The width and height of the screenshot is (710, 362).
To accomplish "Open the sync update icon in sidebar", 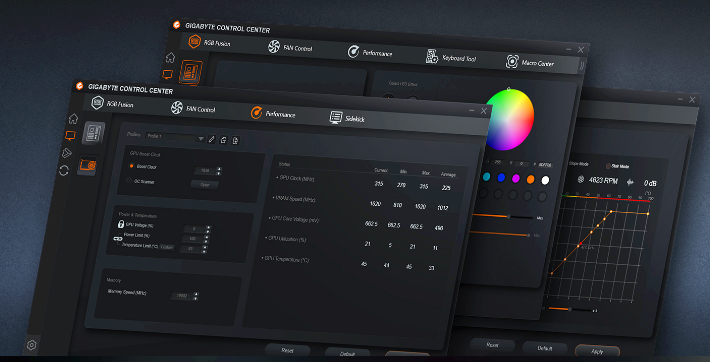I will tap(64, 171).
